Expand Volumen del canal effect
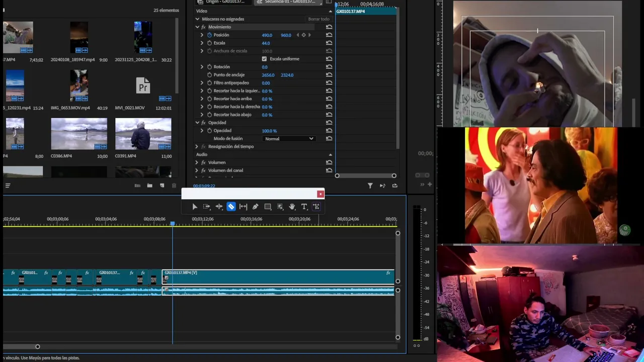The width and height of the screenshot is (644, 362). pyautogui.click(x=197, y=170)
